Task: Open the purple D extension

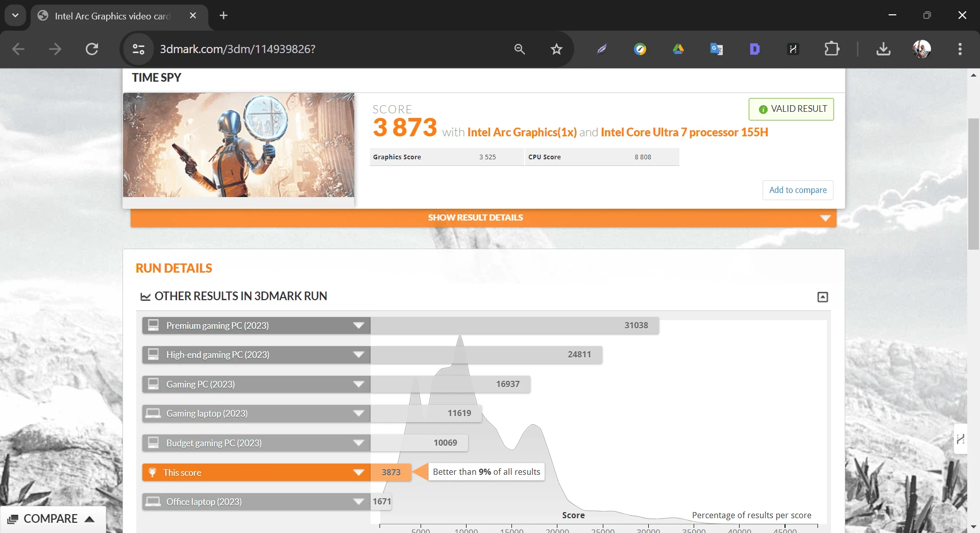Action: pos(755,49)
